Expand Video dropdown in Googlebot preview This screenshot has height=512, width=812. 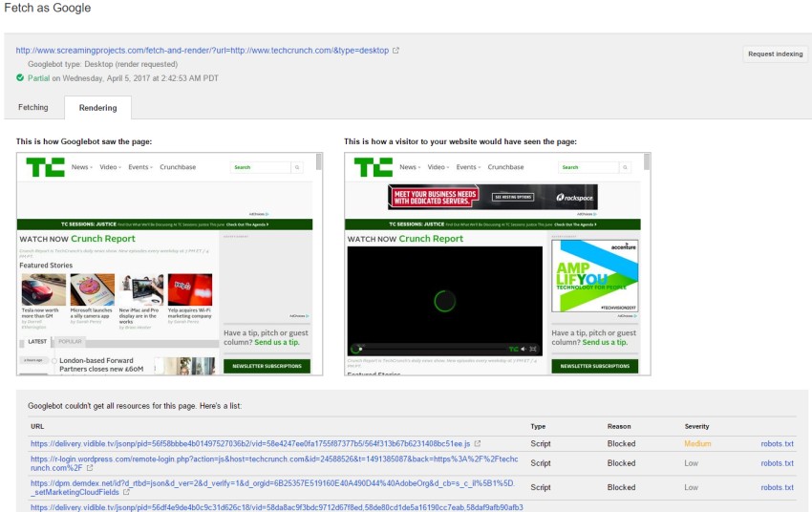coord(110,167)
